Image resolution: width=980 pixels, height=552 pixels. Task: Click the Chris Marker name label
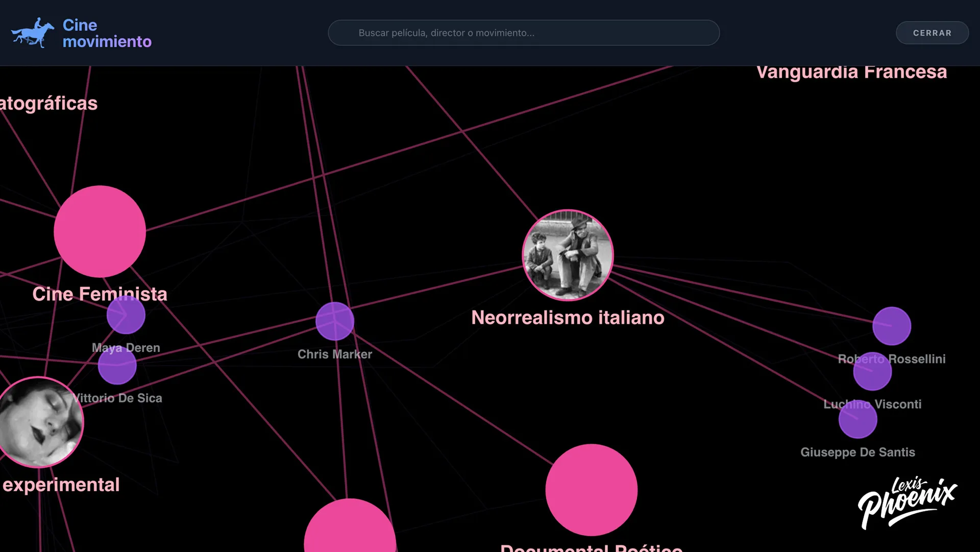point(335,354)
